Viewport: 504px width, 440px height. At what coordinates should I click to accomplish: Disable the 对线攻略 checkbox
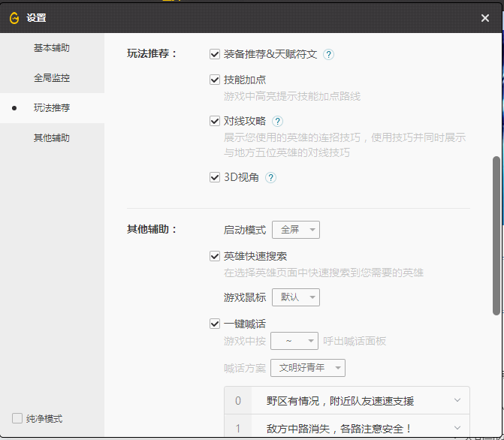[x=215, y=121]
